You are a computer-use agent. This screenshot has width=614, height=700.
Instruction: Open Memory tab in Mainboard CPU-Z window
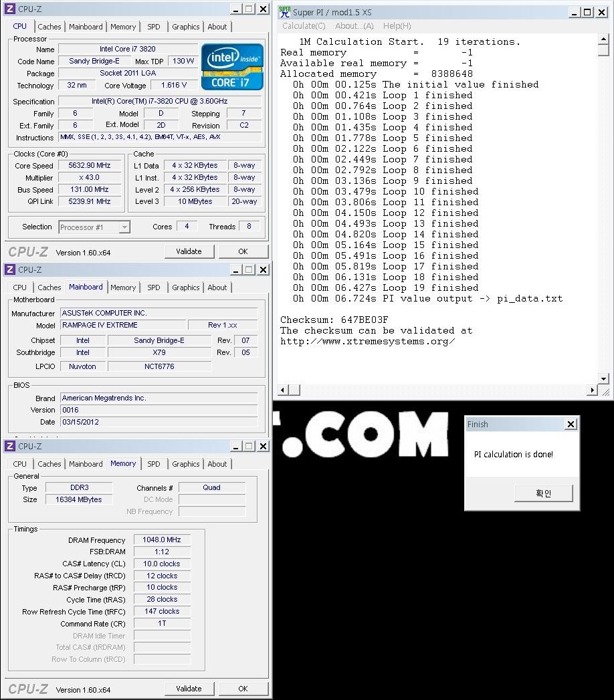(123, 287)
